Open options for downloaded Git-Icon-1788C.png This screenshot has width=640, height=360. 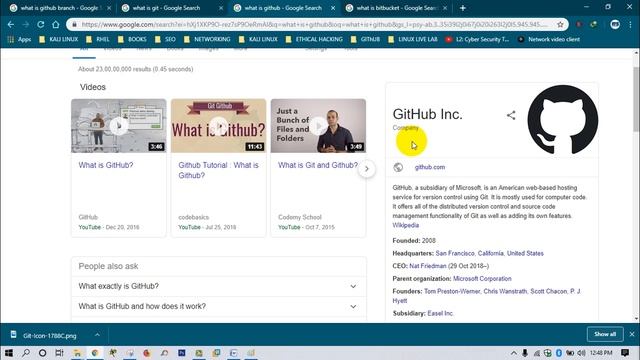coord(97,335)
